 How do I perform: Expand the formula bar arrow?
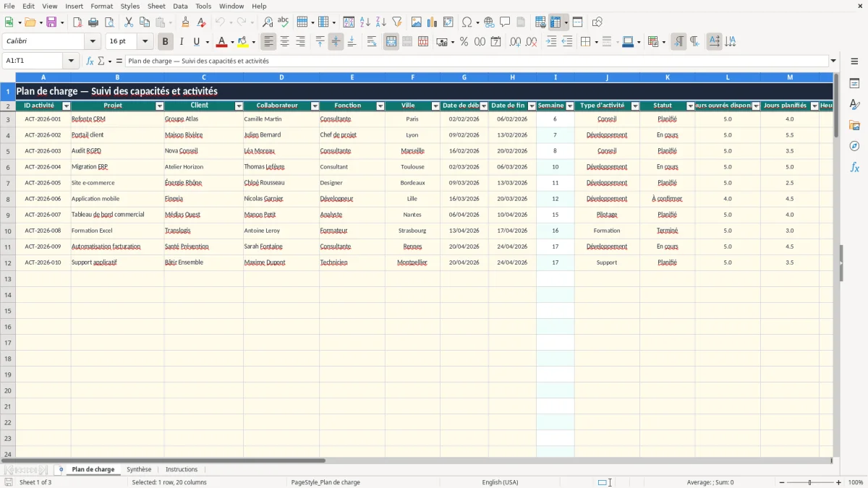coord(833,61)
